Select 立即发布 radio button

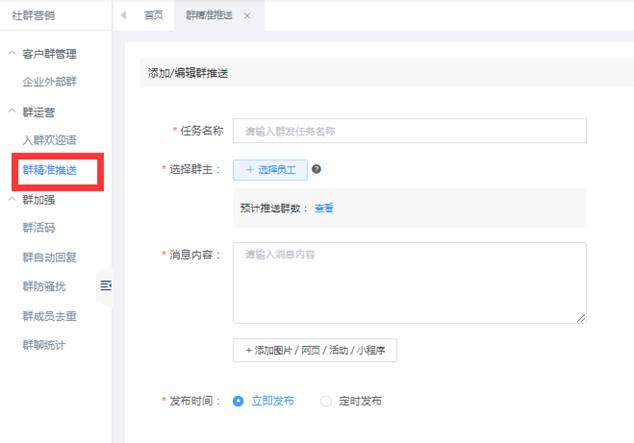pos(238,401)
